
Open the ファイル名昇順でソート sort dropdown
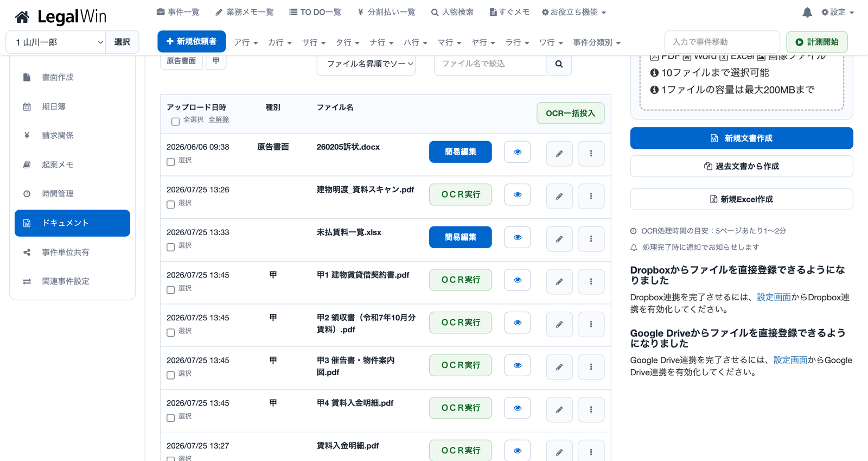tap(366, 64)
